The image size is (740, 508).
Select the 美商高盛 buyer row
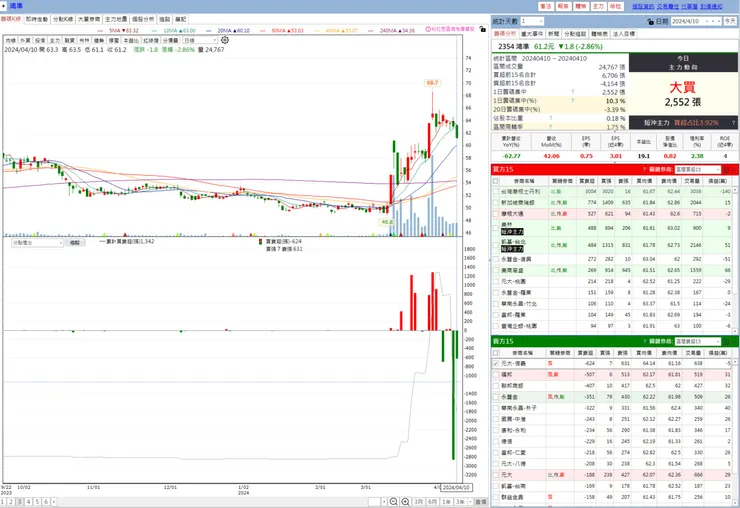tap(612, 270)
